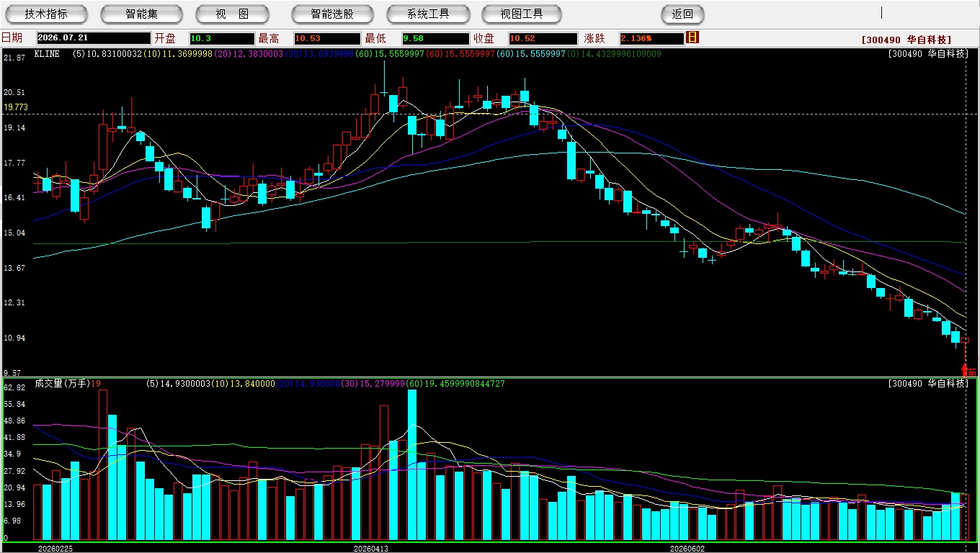Click the 视图 button

[233, 14]
